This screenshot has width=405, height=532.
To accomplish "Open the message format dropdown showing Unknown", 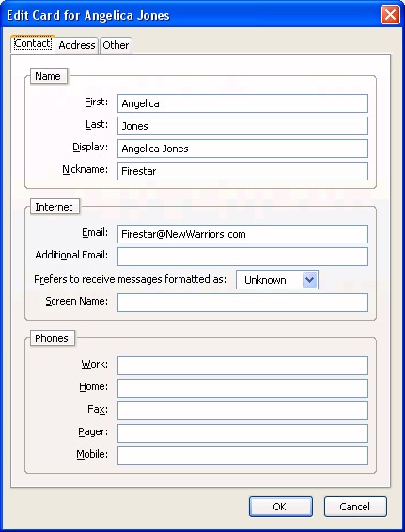I will point(277,280).
